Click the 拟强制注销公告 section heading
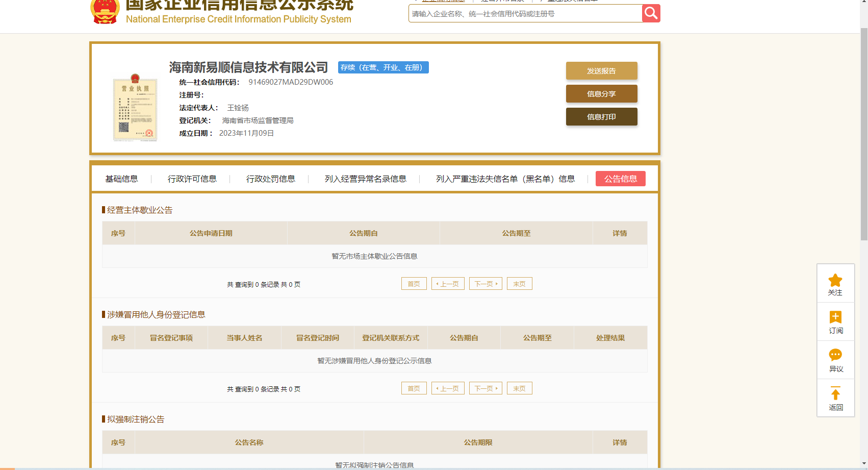 tap(136, 419)
